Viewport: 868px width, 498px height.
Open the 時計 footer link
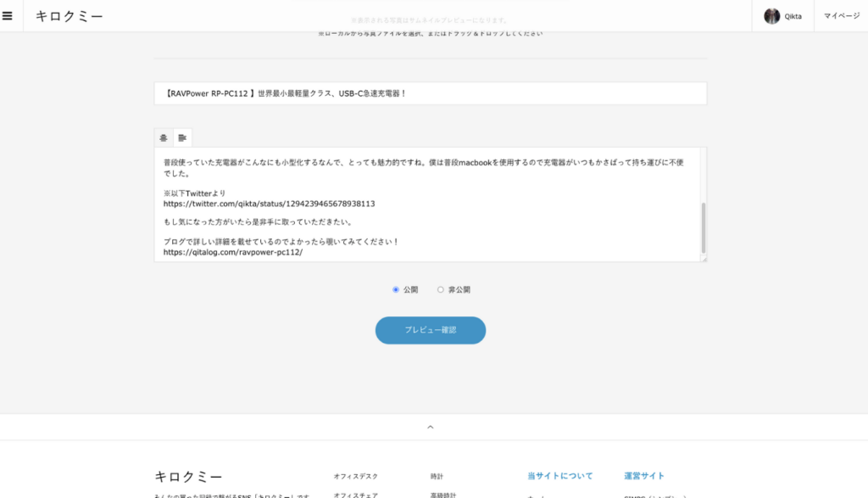click(437, 477)
